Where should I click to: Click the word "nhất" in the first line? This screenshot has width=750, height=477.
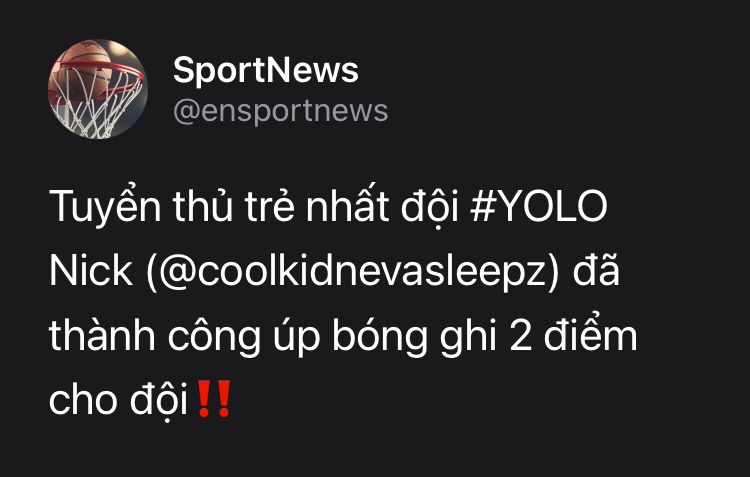(x=347, y=205)
